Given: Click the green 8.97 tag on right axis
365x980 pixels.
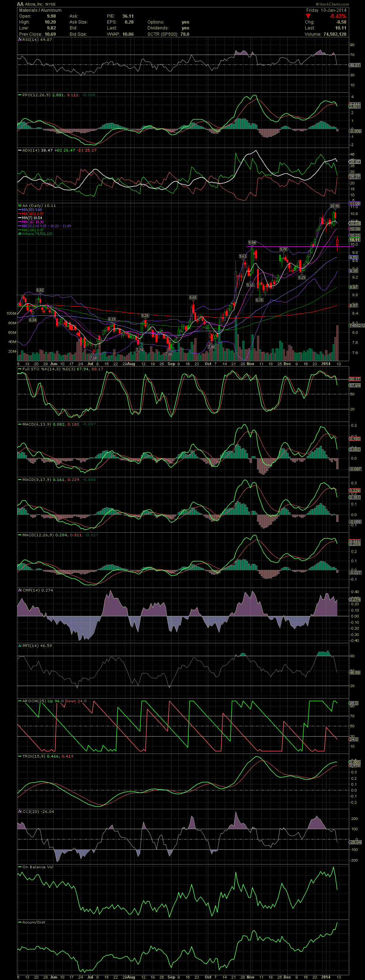Looking at the screenshot, I should (354, 287).
